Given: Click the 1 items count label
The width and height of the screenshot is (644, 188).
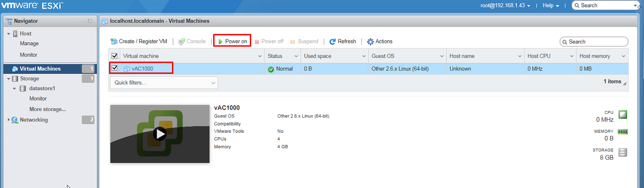Looking at the screenshot, I should (x=612, y=82).
